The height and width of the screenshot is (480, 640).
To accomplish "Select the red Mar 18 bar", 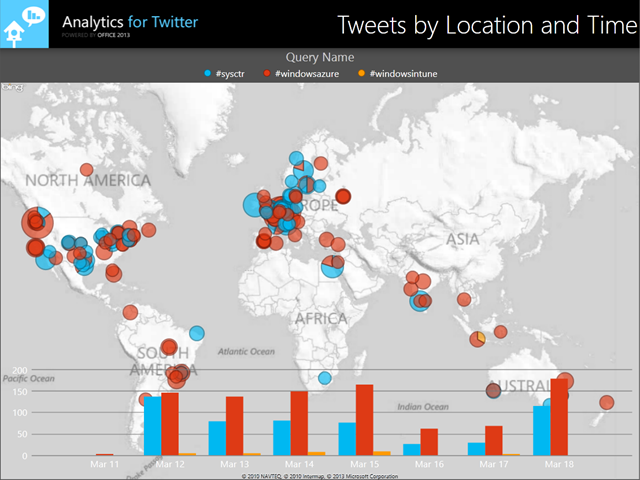I will pyautogui.click(x=559, y=417).
